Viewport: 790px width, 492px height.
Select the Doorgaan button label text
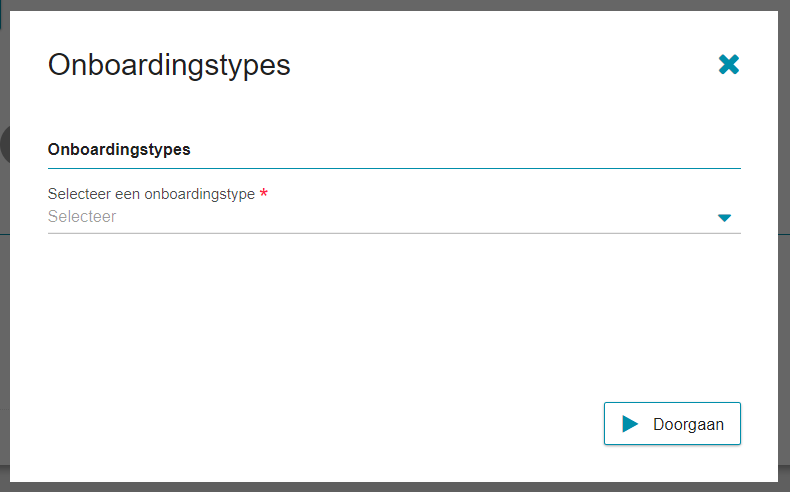688,425
